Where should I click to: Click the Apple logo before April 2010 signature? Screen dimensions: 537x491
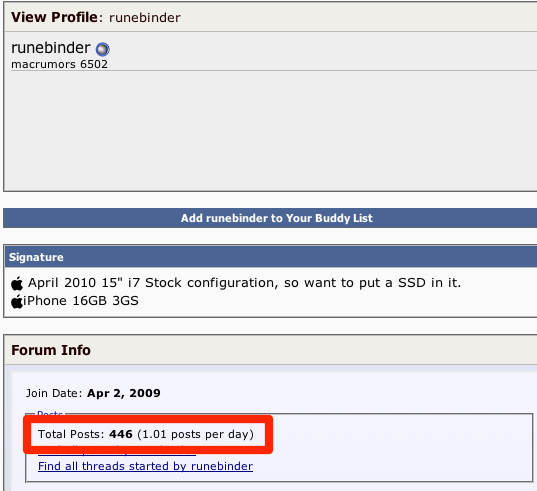click(x=17, y=284)
